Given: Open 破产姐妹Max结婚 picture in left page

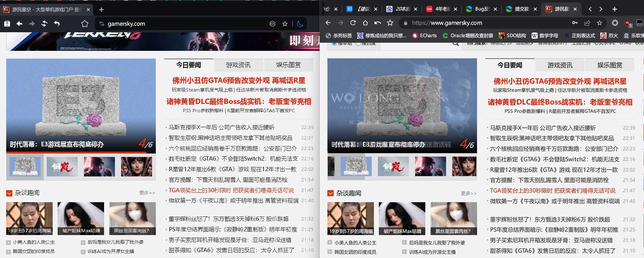Looking at the screenshot, I should point(81,218).
